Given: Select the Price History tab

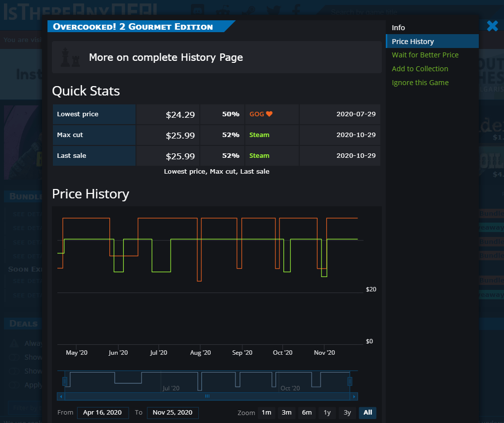Looking at the screenshot, I should tap(432, 41).
